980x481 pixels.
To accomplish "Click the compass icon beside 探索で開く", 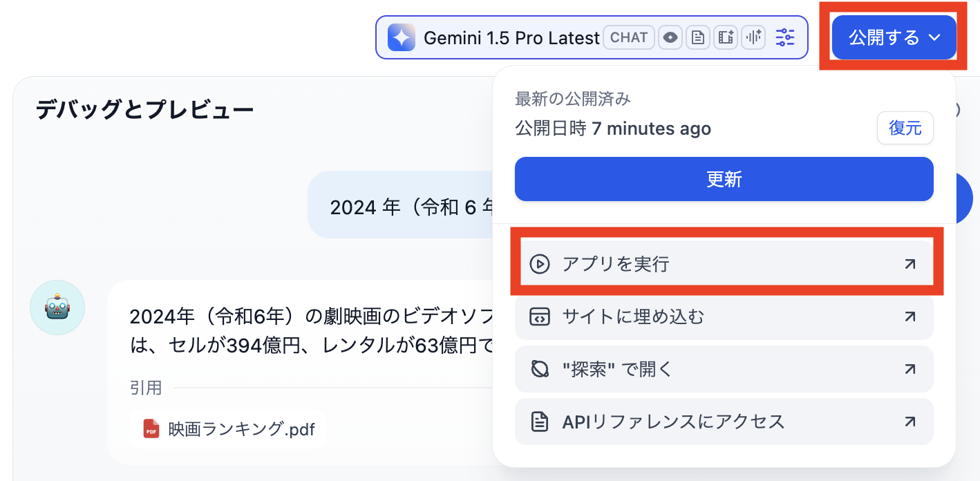I will click(x=539, y=368).
